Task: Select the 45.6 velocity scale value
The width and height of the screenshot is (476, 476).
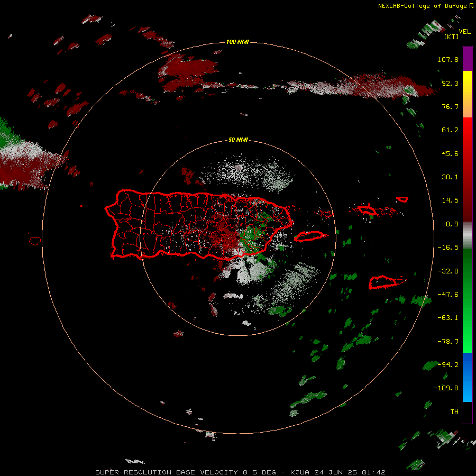Action: (x=450, y=153)
